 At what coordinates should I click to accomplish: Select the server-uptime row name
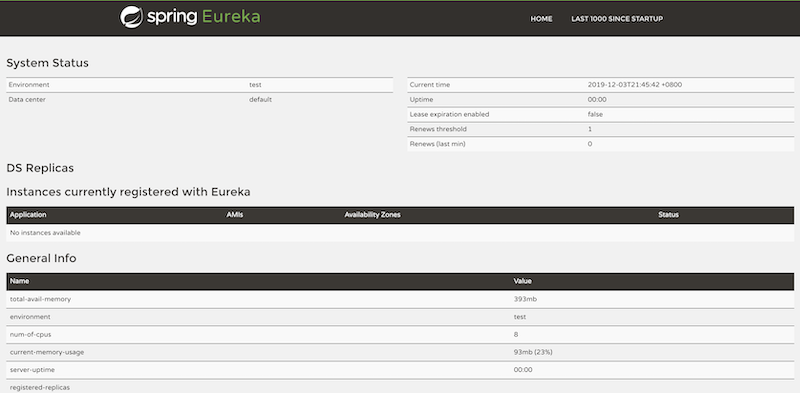32,370
